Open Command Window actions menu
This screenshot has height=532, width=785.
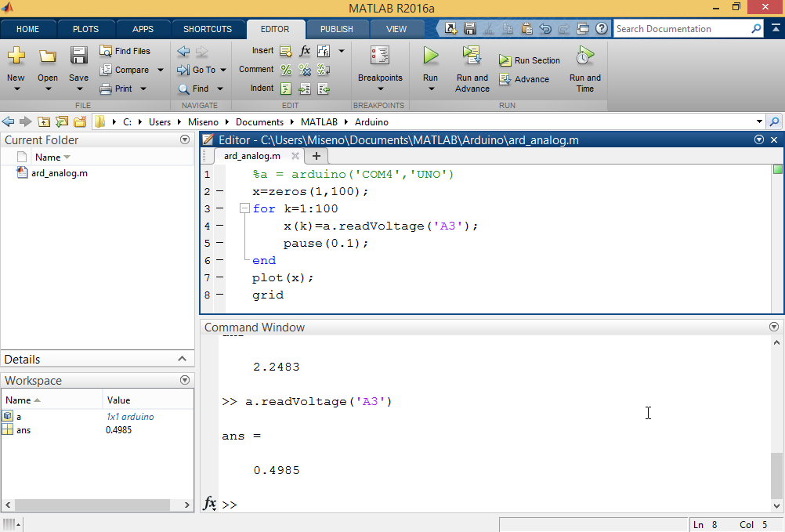774,327
